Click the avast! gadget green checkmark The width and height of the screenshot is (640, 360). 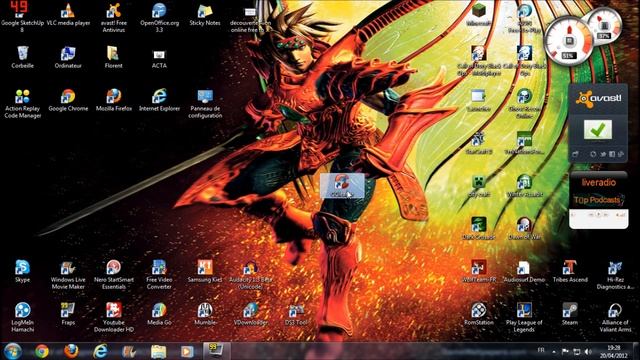[x=598, y=130]
